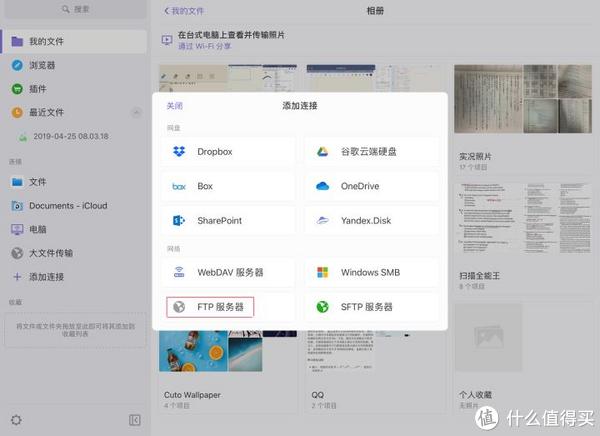Viewport: 600px width, 436px height.
Task: Collapse the sidebar with panel icon
Action: pos(135,420)
